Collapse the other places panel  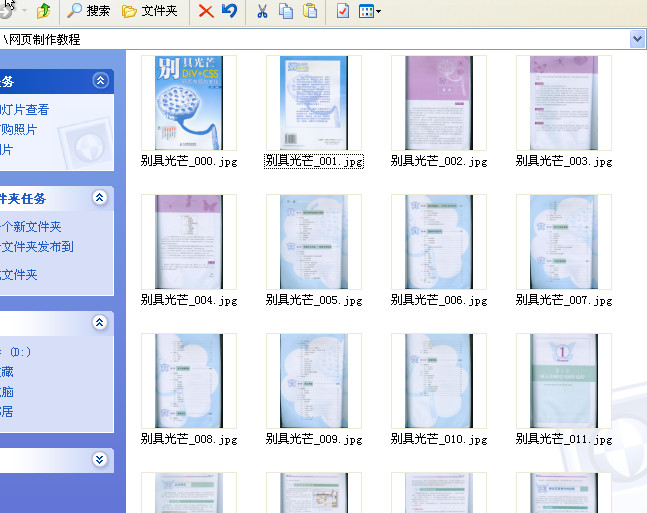[x=100, y=322]
